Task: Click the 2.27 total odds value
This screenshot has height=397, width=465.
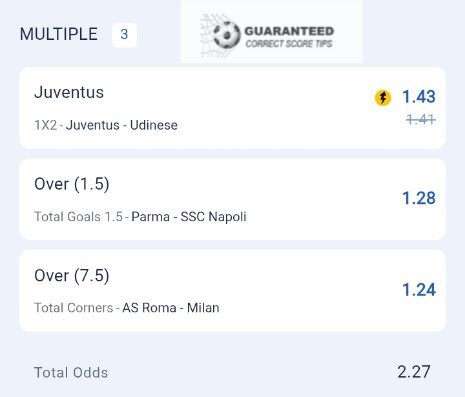Action: [414, 372]
